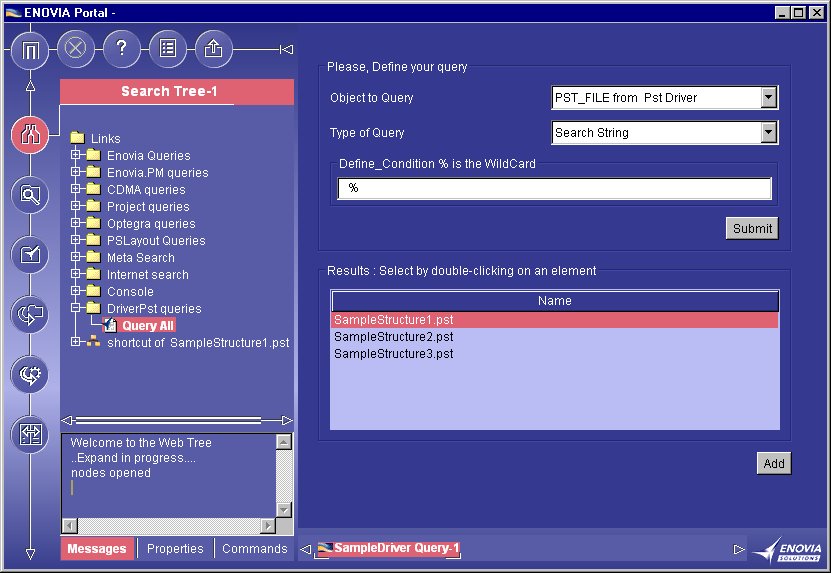Click messages vertical scrollbar up arrow
Image resolution: width=831 pixels, height=573 pixels.
284,442
